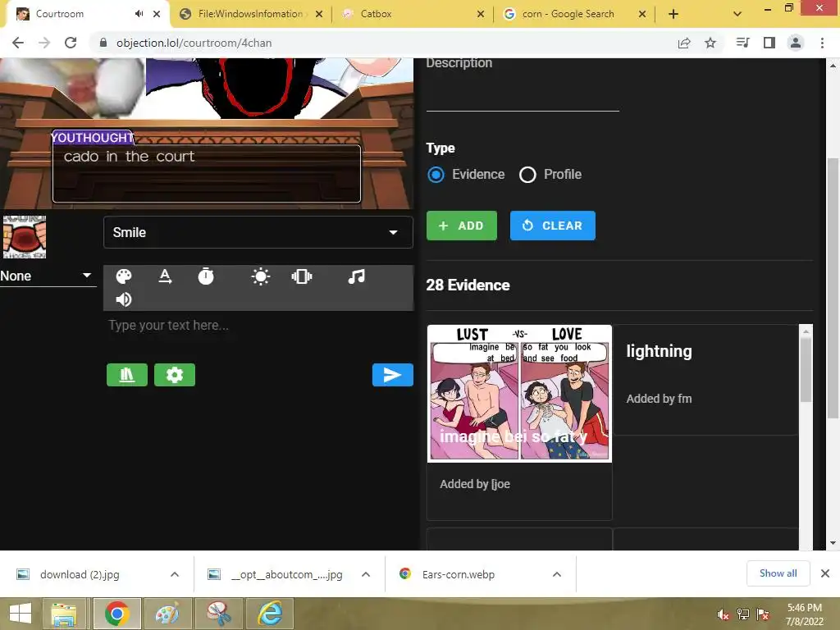The width and height of the screenshot is (840, 630).
Task: Click the Type your text here box
Action: 258,325
